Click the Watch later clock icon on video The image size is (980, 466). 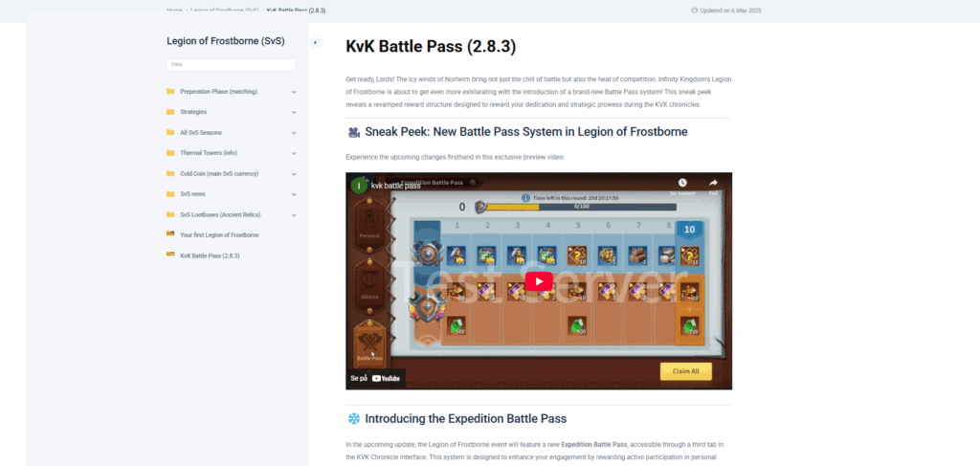tap(682, 183)
